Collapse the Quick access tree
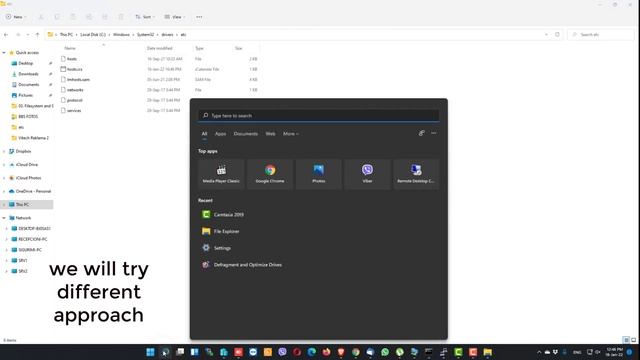640x360 pixels. click(4, 53)
